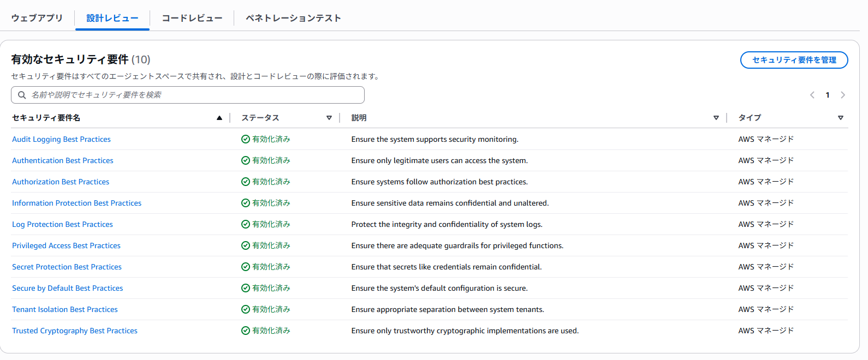Click enabled check icon for Authentication row
The width and height of the screenshot is (868, 360).
(246, 160)
